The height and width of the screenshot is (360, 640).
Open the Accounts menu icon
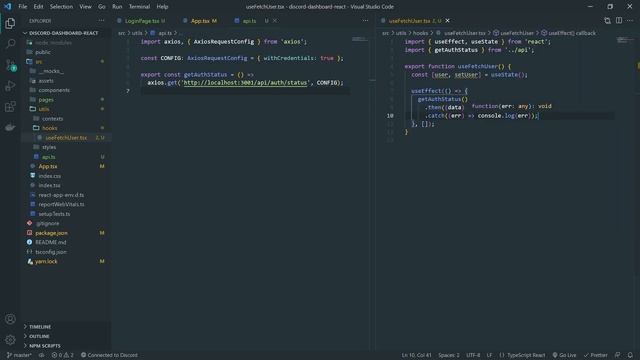coord(10,319)
